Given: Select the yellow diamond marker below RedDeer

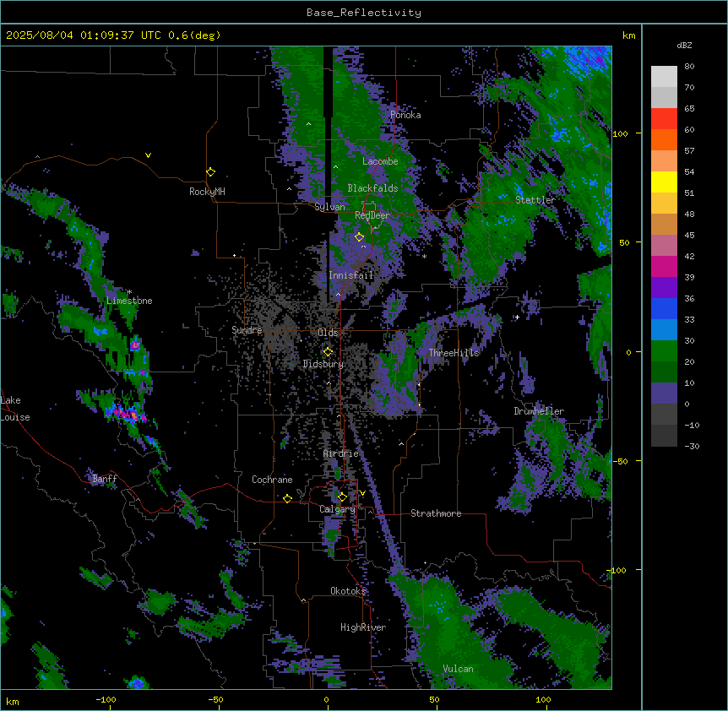Looking at the screenshot, I should click(x=359, y=237).
